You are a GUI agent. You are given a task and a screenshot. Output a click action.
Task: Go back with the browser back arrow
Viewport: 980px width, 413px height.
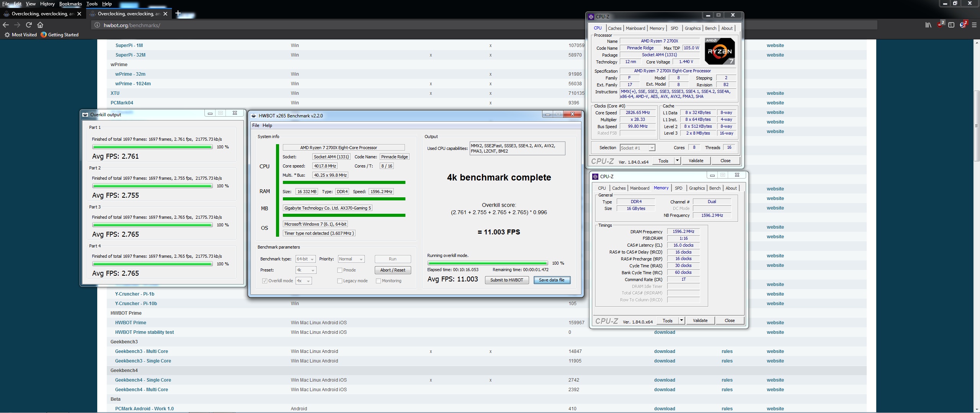(6, 25)
